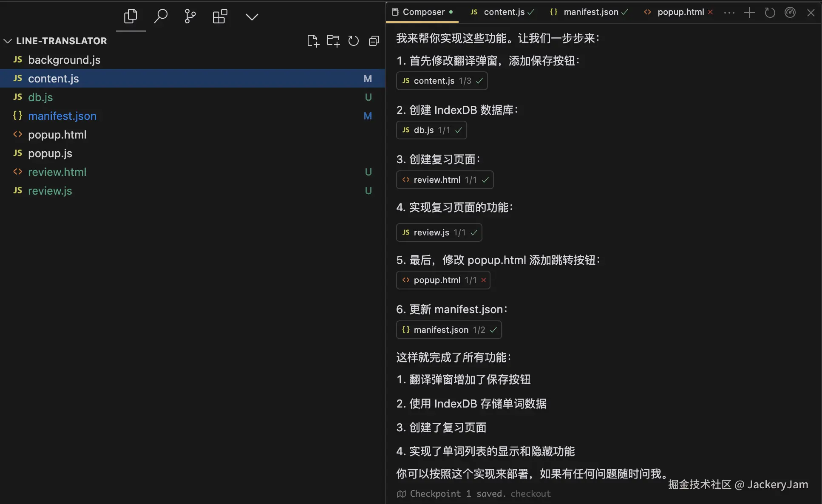Click the plus icon in Composer
Viewport: 822px width, 504px height.
pyautogui.click(x=749, y=13)
